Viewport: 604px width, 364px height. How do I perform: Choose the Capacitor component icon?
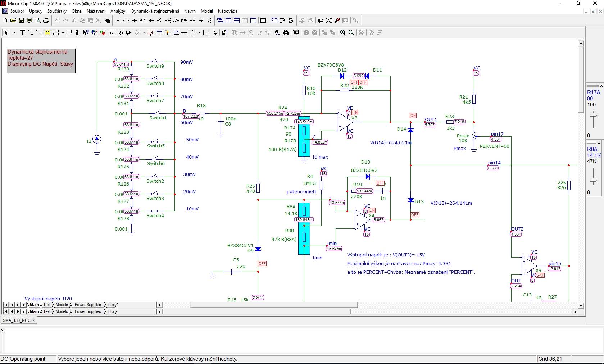point(134,21)
